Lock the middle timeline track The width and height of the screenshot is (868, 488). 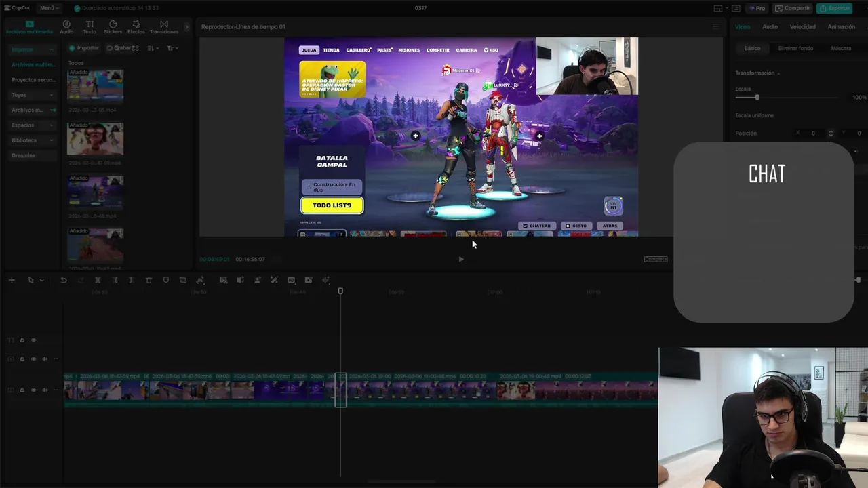tap(22, 359)
